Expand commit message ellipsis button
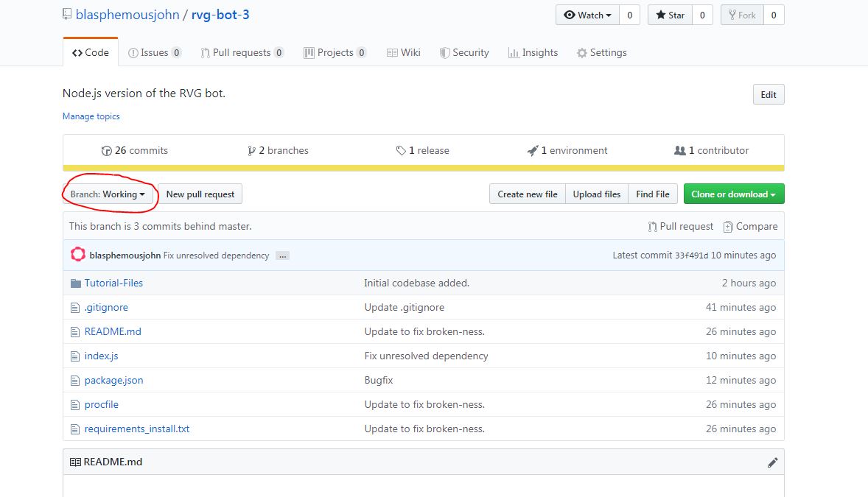This screenshot has width=868, height=497. [283, 255]
